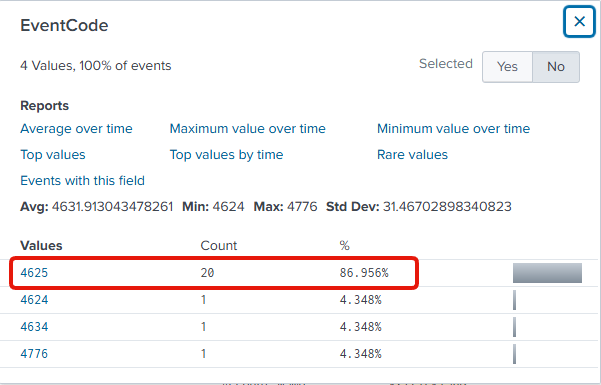Open Top values by time report

[227, 155]
